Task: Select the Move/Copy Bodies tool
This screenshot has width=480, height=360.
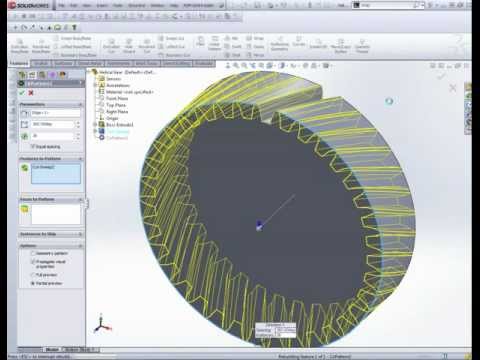Action: pos(340,46)
